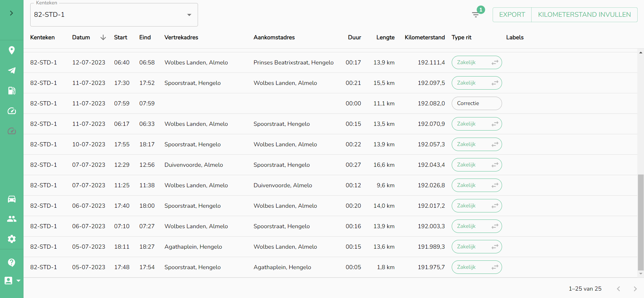Select Agathaplein, Hengelo departure at 18:11
Image resolution: width=644 pixels, height=298 pixels.
[x=193, y=247]
